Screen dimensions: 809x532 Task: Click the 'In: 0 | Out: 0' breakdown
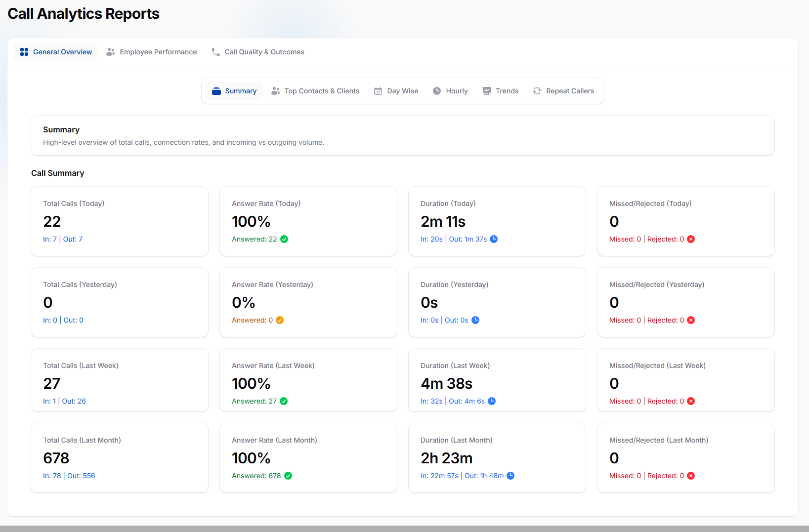[63, 320]
